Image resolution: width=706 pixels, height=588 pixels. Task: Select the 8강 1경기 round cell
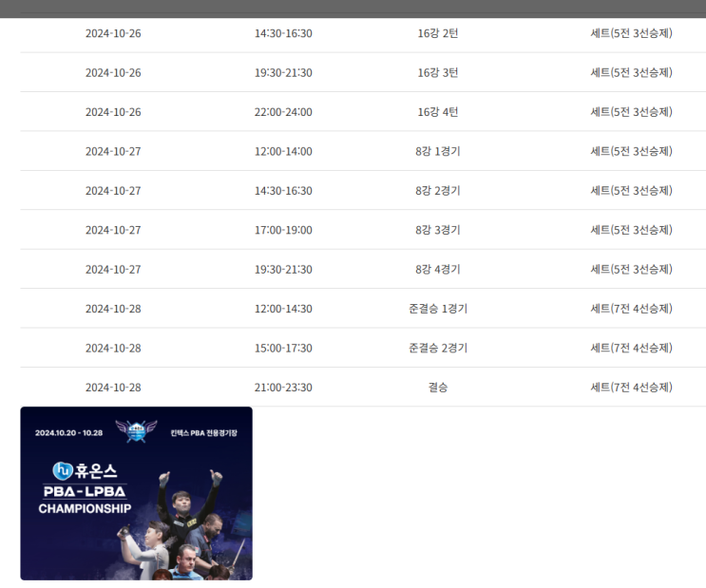point(438,152)
